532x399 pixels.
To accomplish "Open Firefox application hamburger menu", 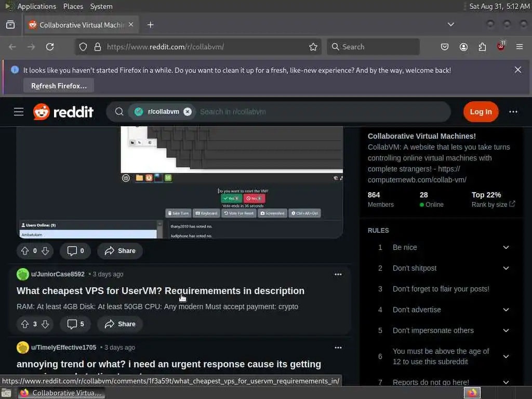I will (x=520, y=47).
